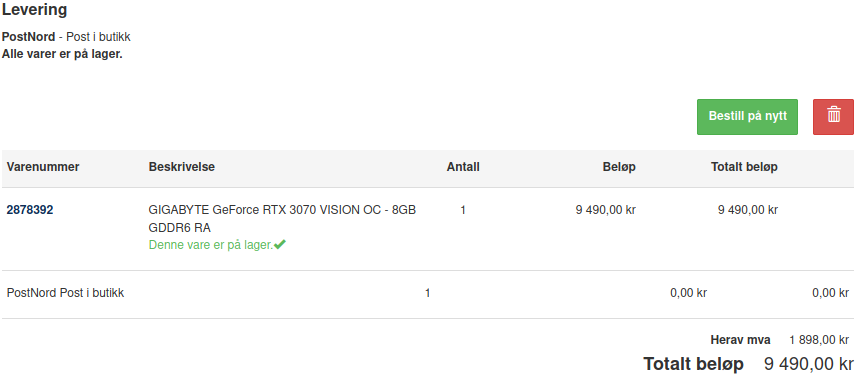The width and height of the screenshot is (864, 375).
Task: Select the Varenummer column header
Action: click(x=43, y=167)
